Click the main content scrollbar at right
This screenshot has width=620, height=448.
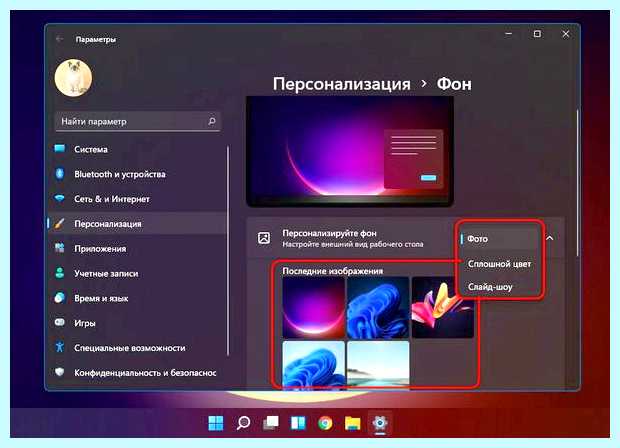[x=578, y=182]
